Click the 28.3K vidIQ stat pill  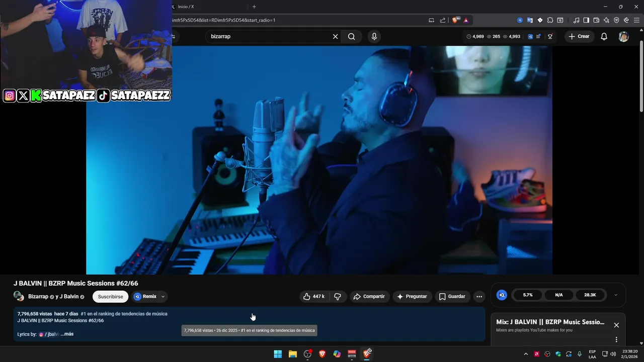click(590, 295)
